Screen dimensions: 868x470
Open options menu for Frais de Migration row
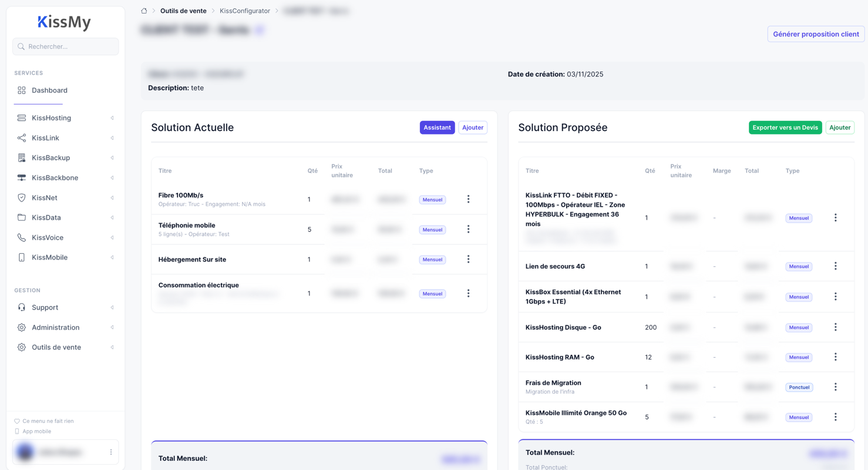tap(835, 387)
